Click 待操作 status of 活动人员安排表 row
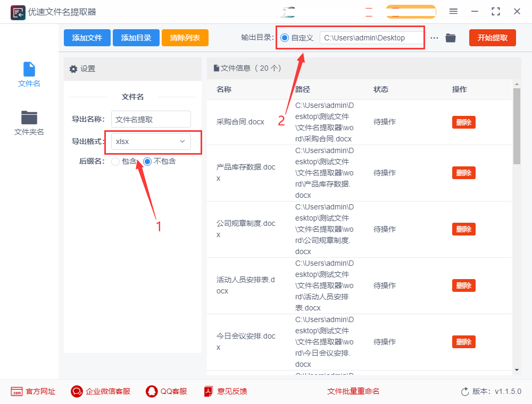 tap(385, 285)
